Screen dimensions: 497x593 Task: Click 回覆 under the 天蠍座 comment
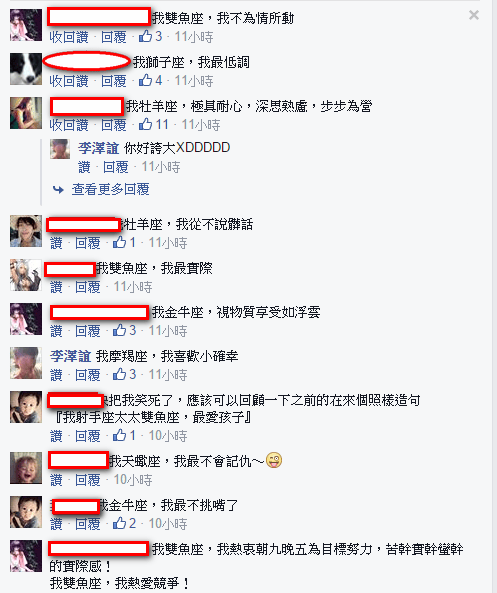pos(88,480)
